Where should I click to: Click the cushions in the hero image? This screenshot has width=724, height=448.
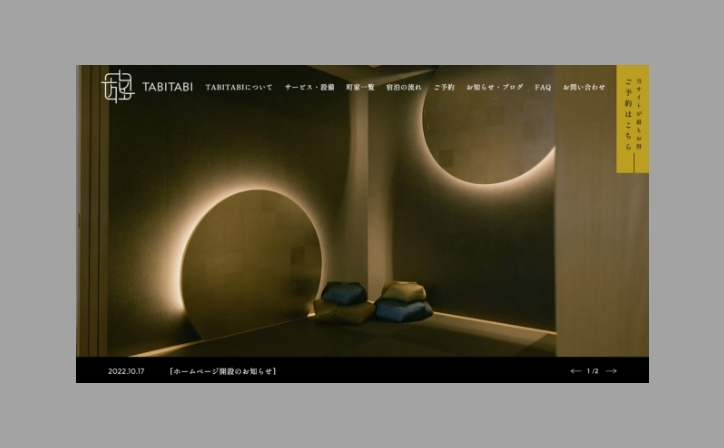375,303
